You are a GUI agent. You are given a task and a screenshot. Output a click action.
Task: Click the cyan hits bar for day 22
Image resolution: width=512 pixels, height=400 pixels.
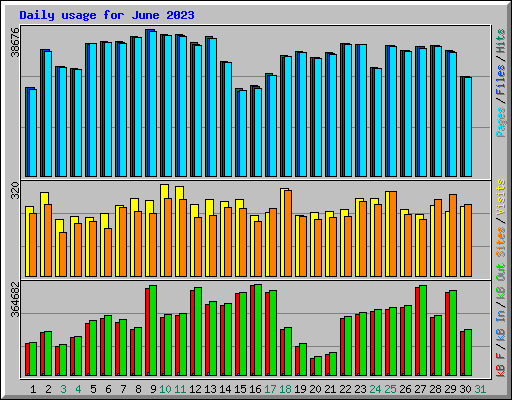coord(348,110)
